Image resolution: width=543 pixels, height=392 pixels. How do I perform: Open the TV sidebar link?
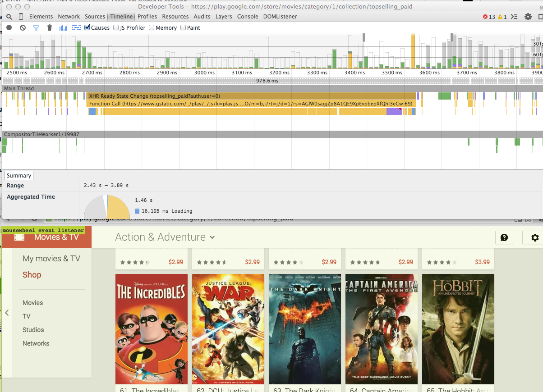(27, 316)
